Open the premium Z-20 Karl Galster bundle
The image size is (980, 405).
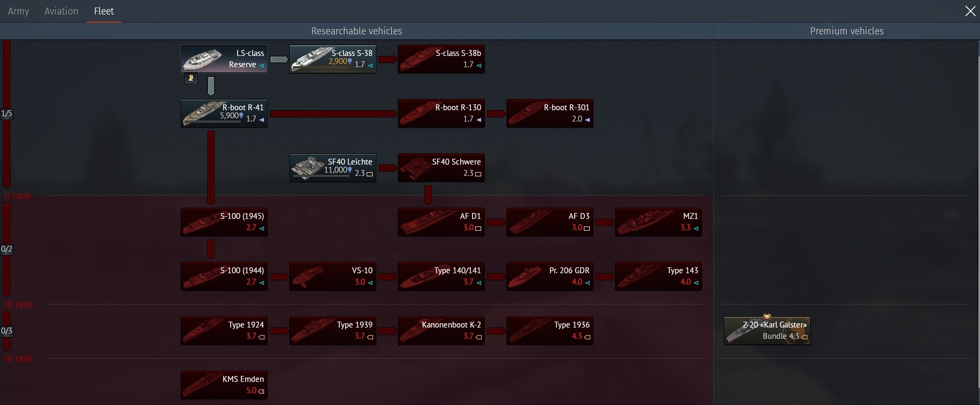[767, 330]
